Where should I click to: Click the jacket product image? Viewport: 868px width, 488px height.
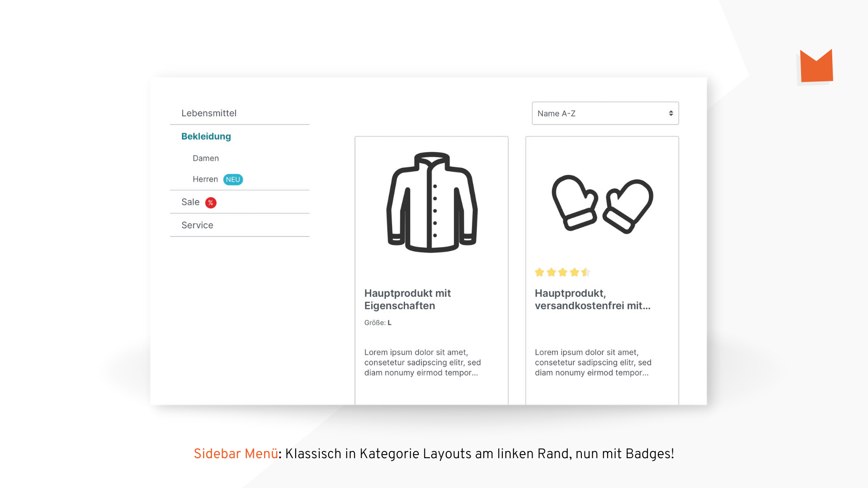[432, 202]
